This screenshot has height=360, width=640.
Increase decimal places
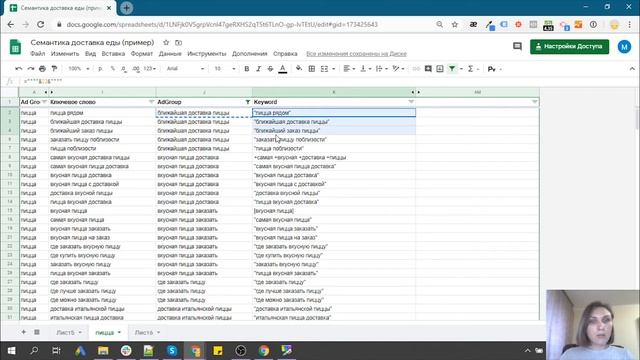(136, 69)
